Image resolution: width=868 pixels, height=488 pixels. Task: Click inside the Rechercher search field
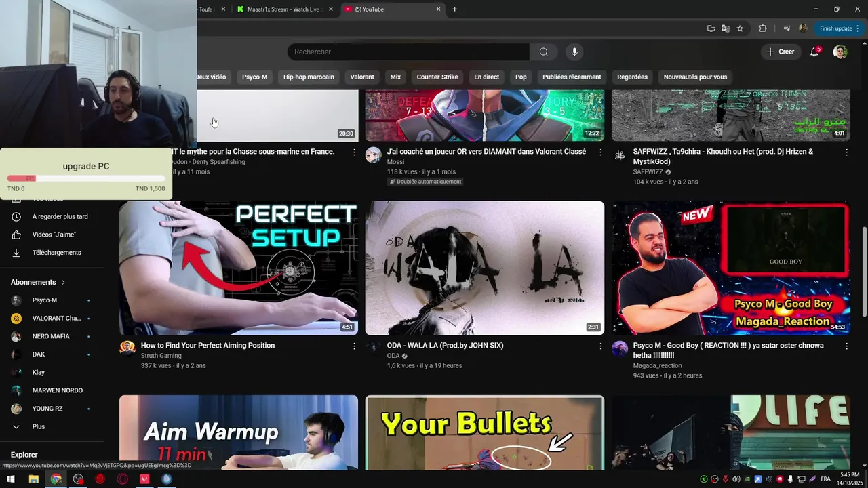coord(408,52)
